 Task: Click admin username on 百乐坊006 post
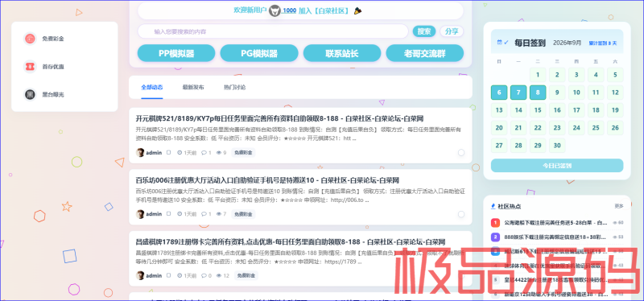[154, 214]
